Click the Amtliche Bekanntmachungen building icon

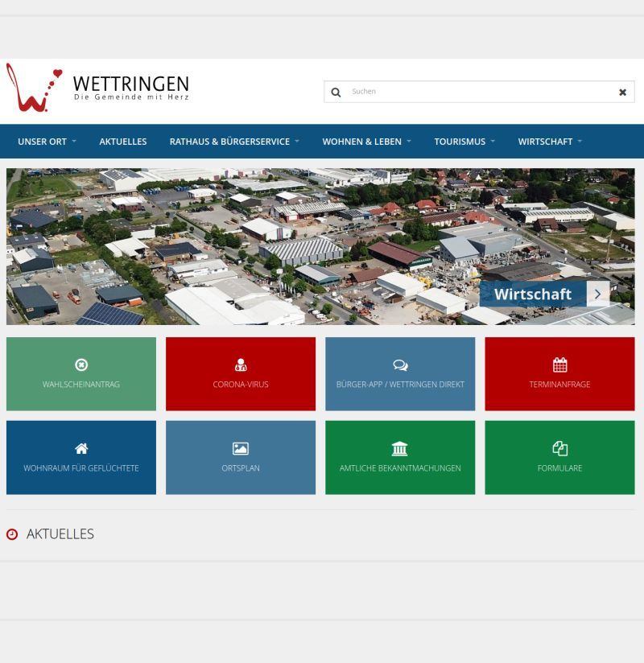[400, 448]
